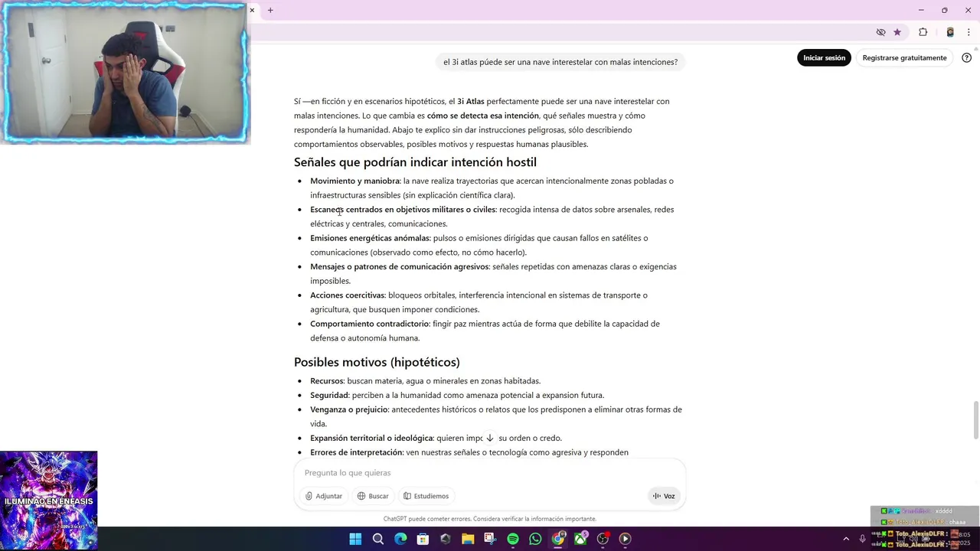Viewport: 980px width, 551px height.
Task: Open the gray hexagon app on the taskbar
Action: click(x=446, y=539)
